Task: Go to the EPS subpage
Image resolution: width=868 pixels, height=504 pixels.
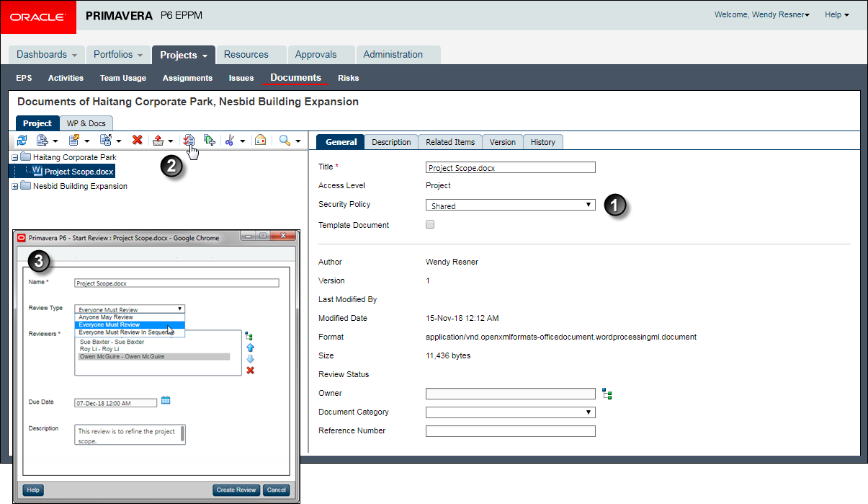Action: pos(24,78)
